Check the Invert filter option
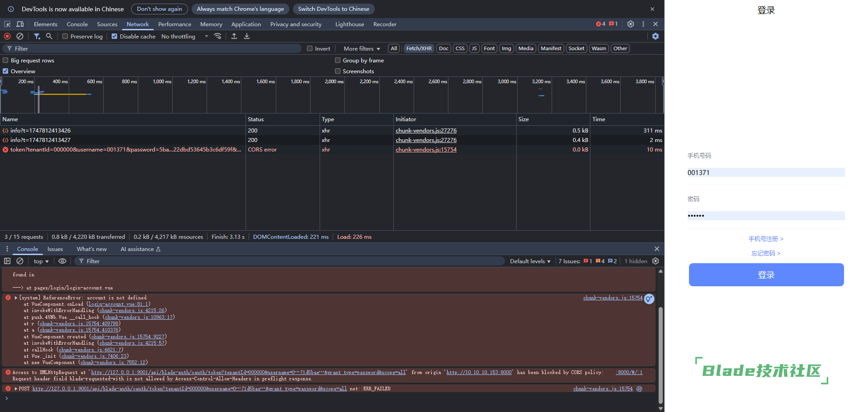 pyautogui.click(x=310, y=48)
